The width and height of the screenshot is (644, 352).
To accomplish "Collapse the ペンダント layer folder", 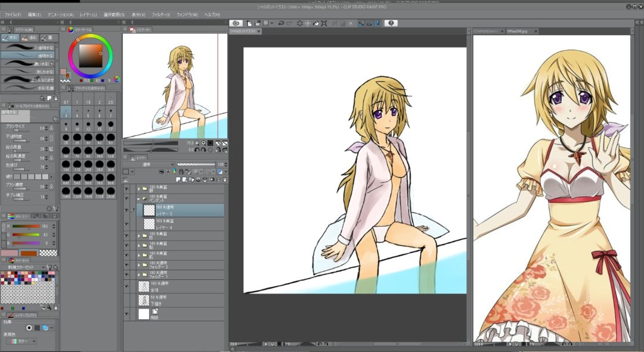I will (x=139, y=199).
